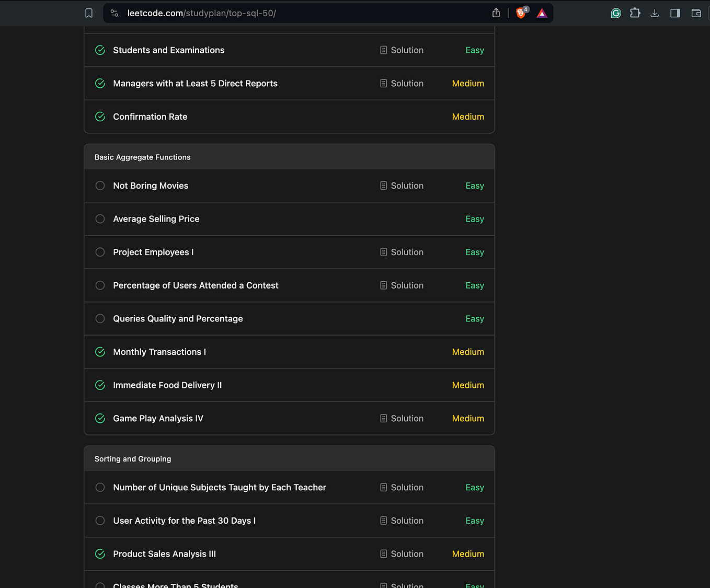Open the Solution for Managers with at Least 5 Direct Reports

click(x=384, y=83)
